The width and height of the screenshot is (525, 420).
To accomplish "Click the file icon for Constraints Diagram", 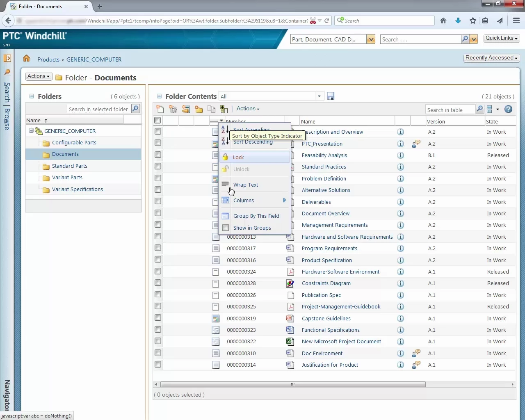I will tap(290, 283).
